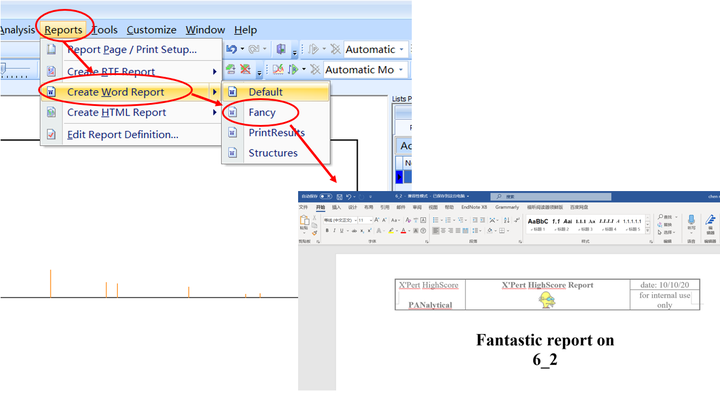Click the PANalytical text in report header
The image size is (720, 400).
(x=430, y=304)
